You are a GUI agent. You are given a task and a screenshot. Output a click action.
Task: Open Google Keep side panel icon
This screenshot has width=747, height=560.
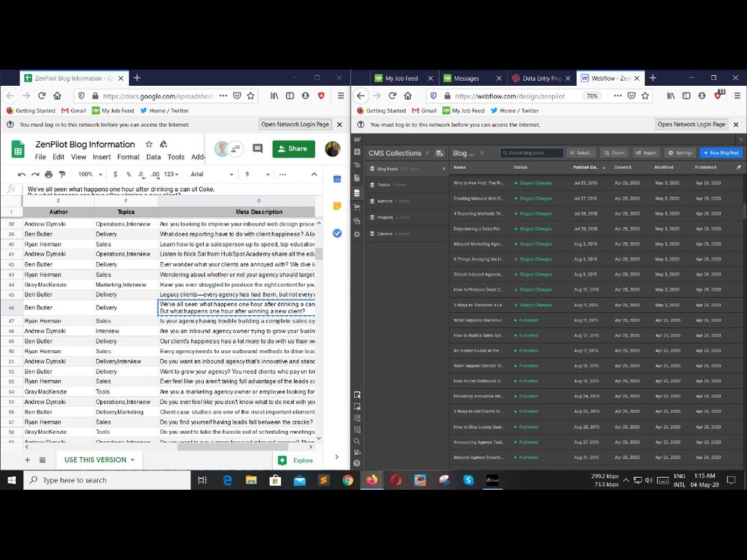pos(337,206)
